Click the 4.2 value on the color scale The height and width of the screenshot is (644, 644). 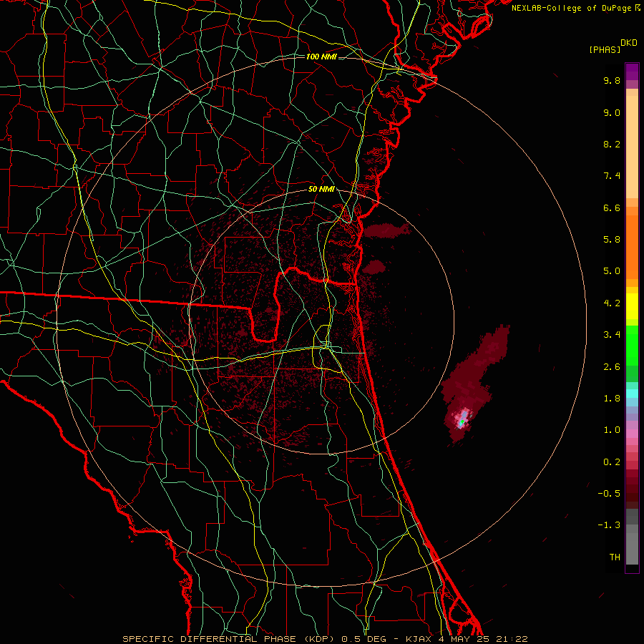(x=612, y=303)
